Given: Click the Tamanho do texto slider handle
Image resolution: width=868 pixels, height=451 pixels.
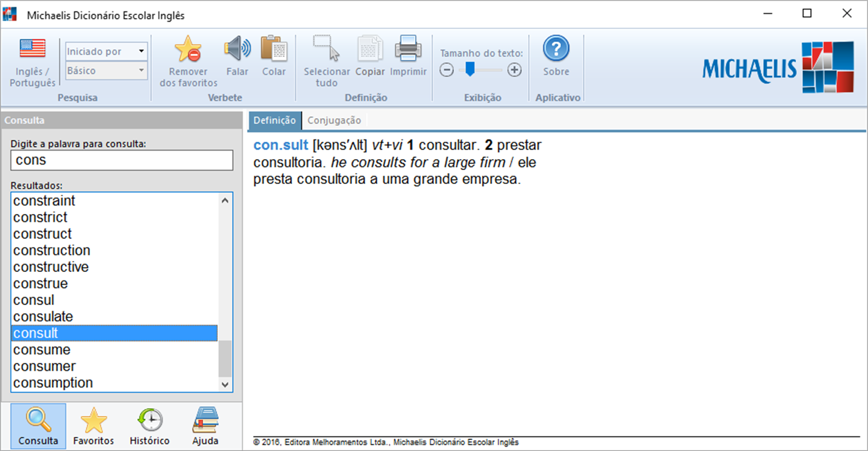Looking at the screenshot, I should 470,69.
